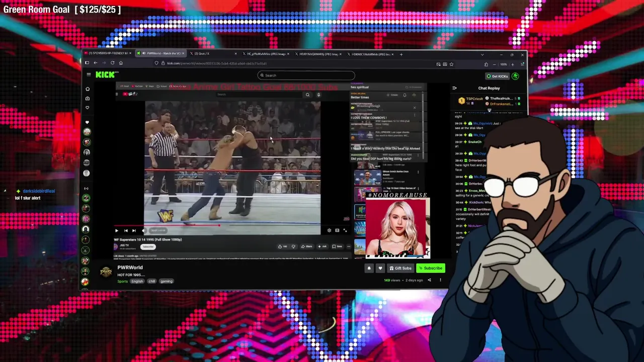
Task: Switch to the HDKN0C1XkAARMsh image tab
Action: click(x=372, y=54)
